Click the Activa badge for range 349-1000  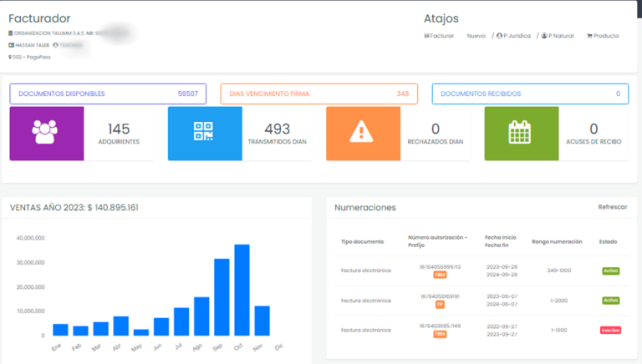click(610, 270)
